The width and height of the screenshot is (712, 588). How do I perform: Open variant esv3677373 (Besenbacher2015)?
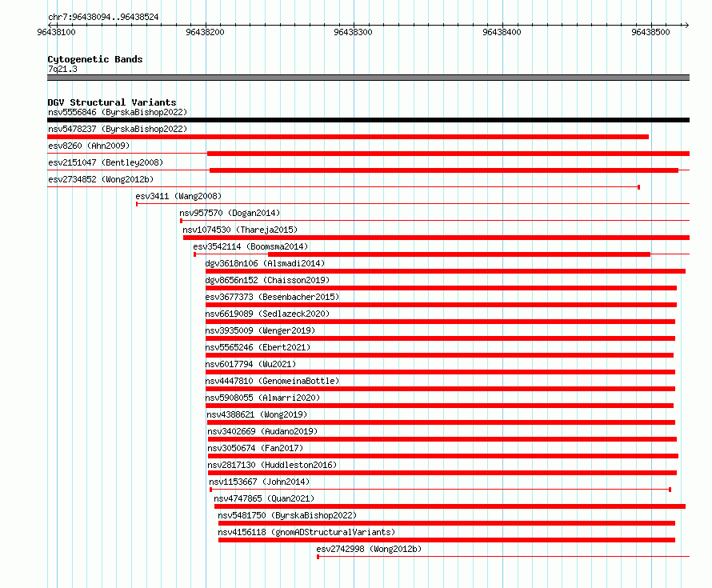(273, 297)
